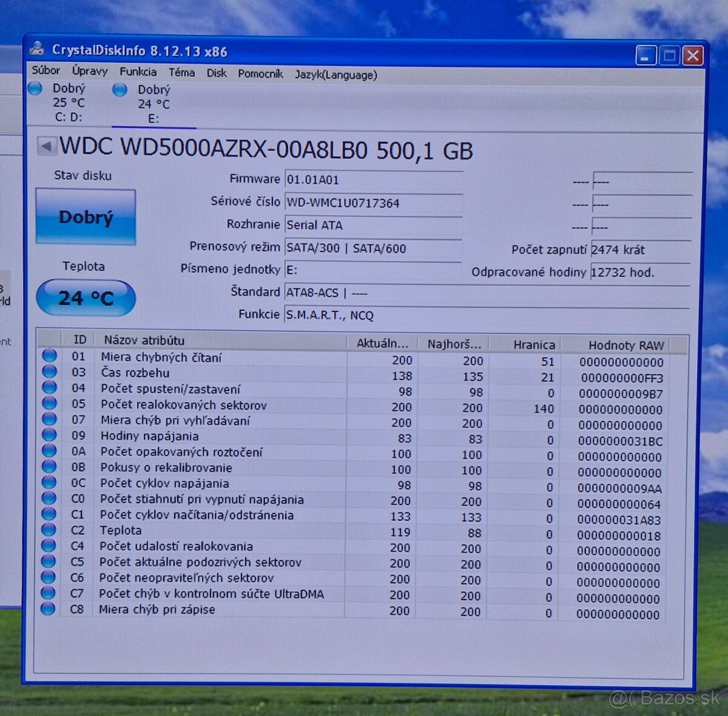Select the text Hodiny napájania

149,436
